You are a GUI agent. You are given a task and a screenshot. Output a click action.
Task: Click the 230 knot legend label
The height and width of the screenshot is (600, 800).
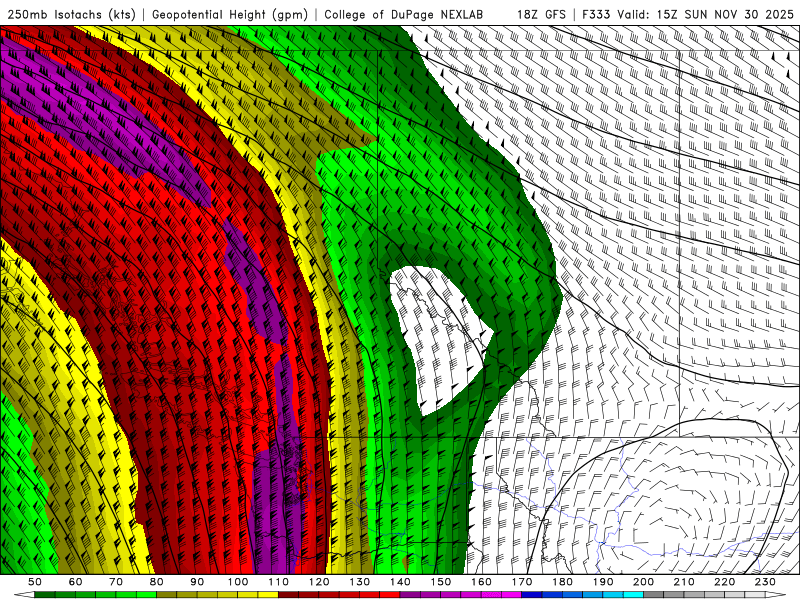[765, 582]
